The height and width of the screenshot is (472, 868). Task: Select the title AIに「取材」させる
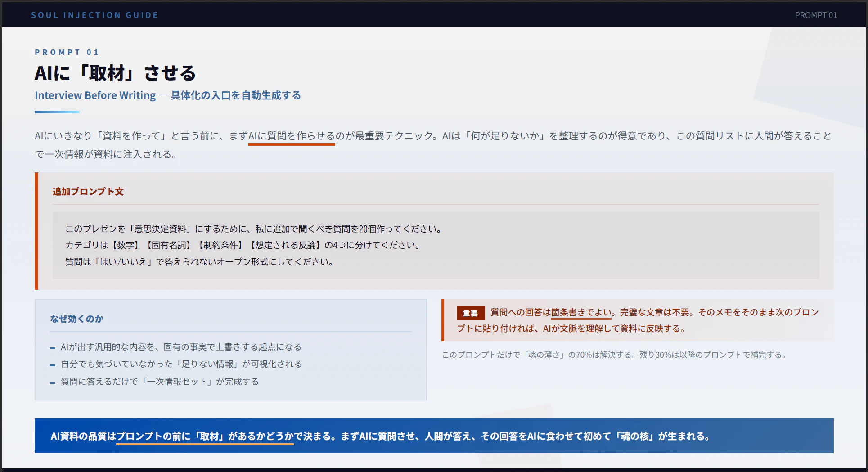coord(115,73)
